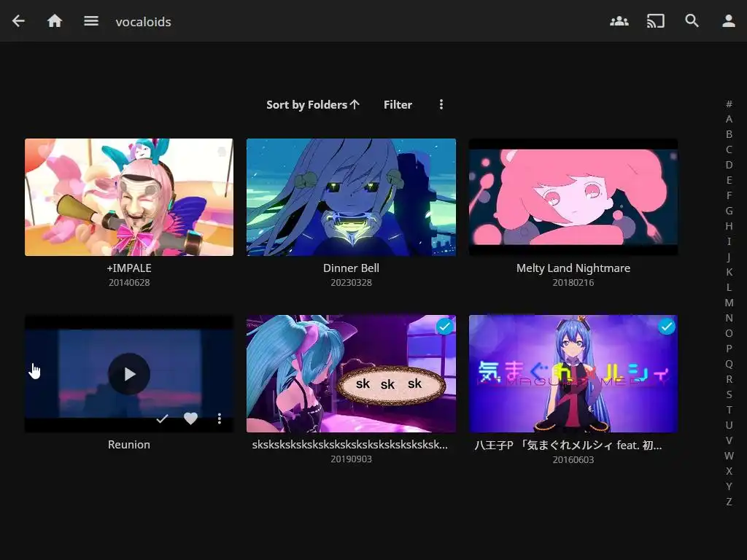Jump to letter P in alphabet picker

tap(729, 348)
